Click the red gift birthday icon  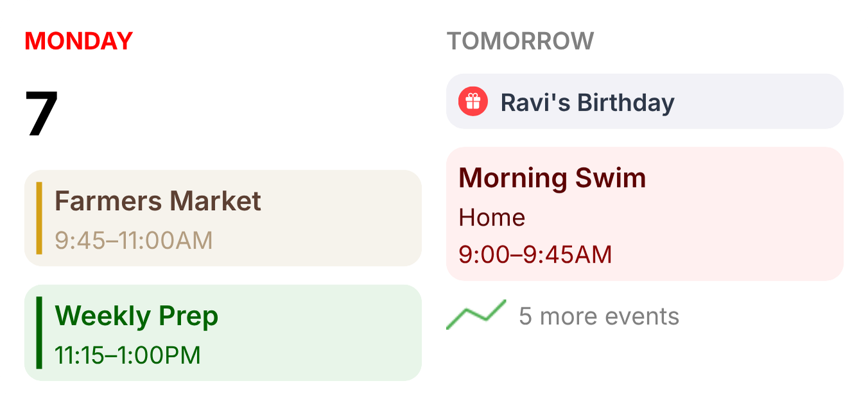point(473,101)
